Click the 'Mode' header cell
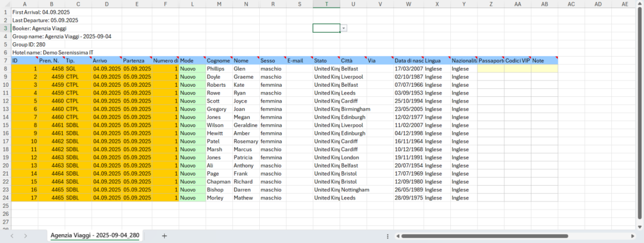The height and width of the screenshot is (243, 644). click(192, 60)
